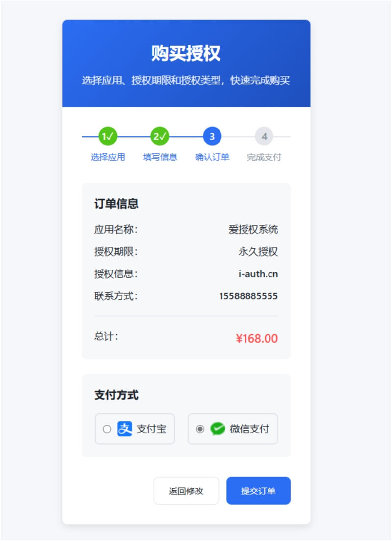
Task: Click the 返回修改 button
Action: (186, 491)
